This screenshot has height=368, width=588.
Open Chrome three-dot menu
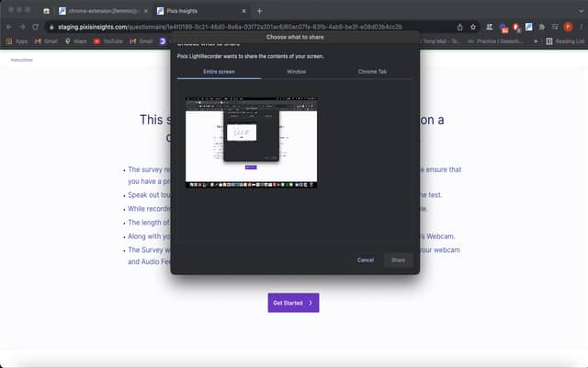tap(581, 27)
